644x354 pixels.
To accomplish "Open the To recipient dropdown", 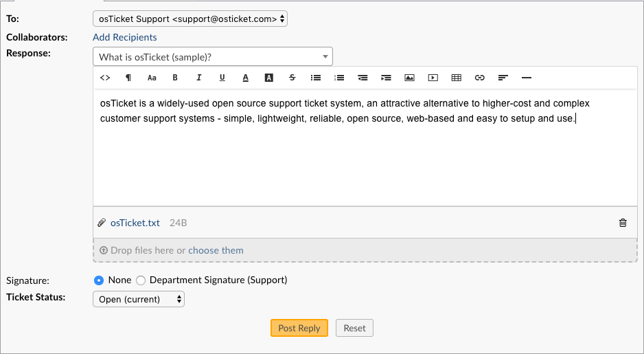I will click(189, 19).
